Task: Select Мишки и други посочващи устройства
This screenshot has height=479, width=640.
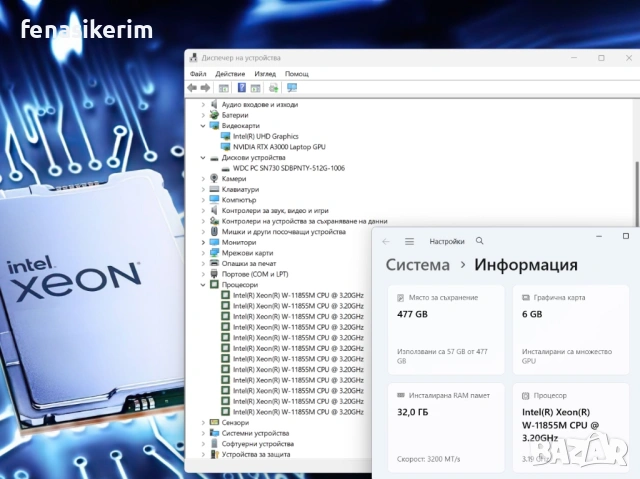Action: click(x=283, y=232)
